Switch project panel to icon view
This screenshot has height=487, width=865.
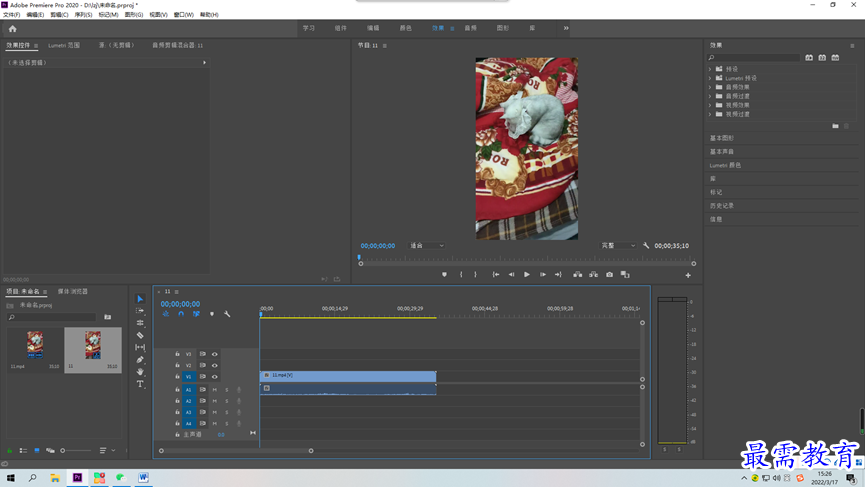click(x=37, y=451)
